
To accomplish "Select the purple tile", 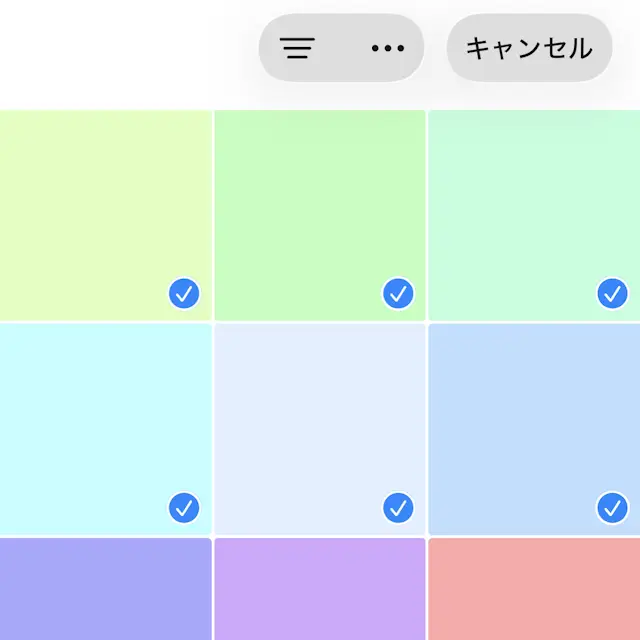I will pyautogui.click(x=319, y=590).
